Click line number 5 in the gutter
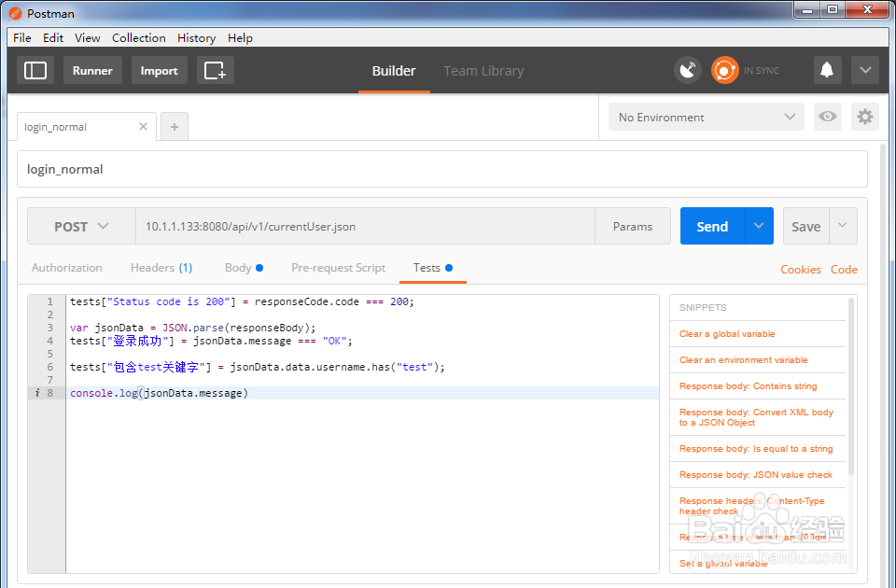The height and width of the screenshot is (588, 896). pyautogui.click(x=50, y=354)
